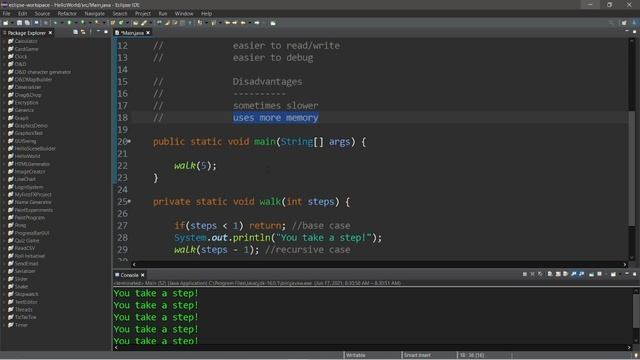Click the Writable status bar entry
The height and width of the screenshot is (360, 640).
pyautogui.click(x=356, y=355)
